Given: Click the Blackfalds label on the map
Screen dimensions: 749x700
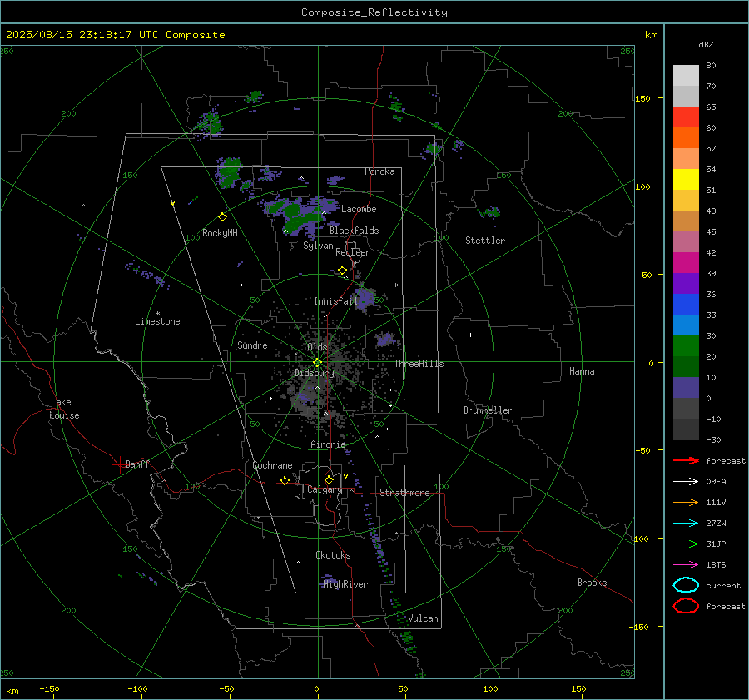Looking at the screenshot, I should click(x=354, y=231).
